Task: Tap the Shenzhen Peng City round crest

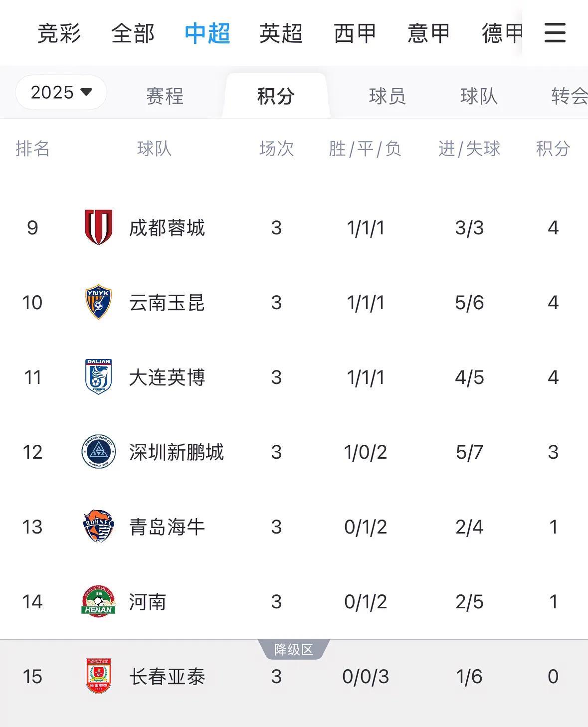Action: [x=98, y=452]
